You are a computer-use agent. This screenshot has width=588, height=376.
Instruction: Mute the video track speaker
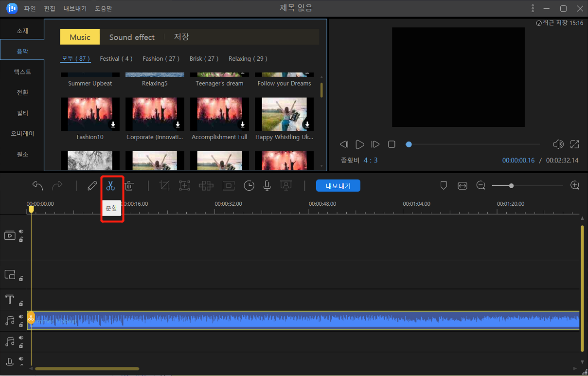click(x=21, y=232)
